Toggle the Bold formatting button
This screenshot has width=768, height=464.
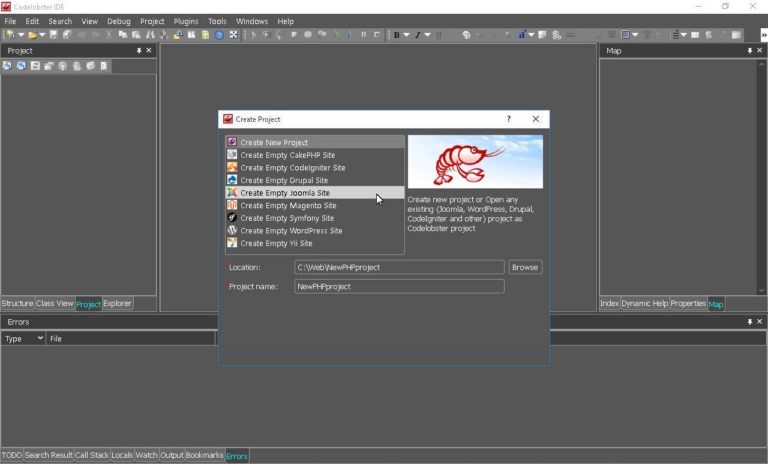[x=397, y=35]
